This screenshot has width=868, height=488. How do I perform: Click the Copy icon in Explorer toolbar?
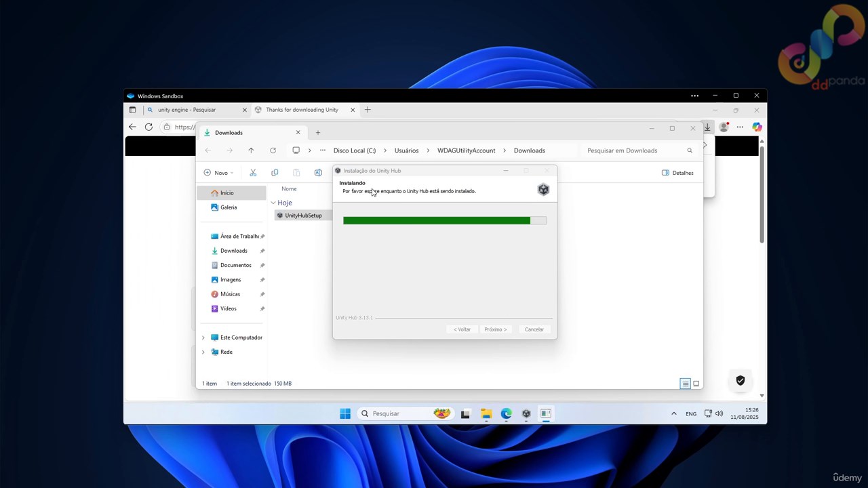tap(275, 173)
